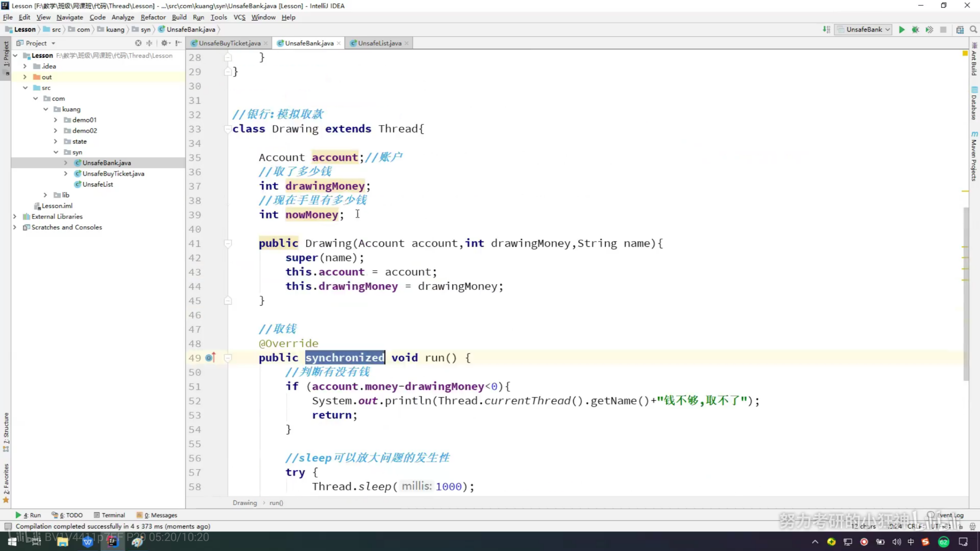This screenshot has height=551, width=980.
Task: Switch to UnsafeList.java tab
Action: (x=379, y=43)
